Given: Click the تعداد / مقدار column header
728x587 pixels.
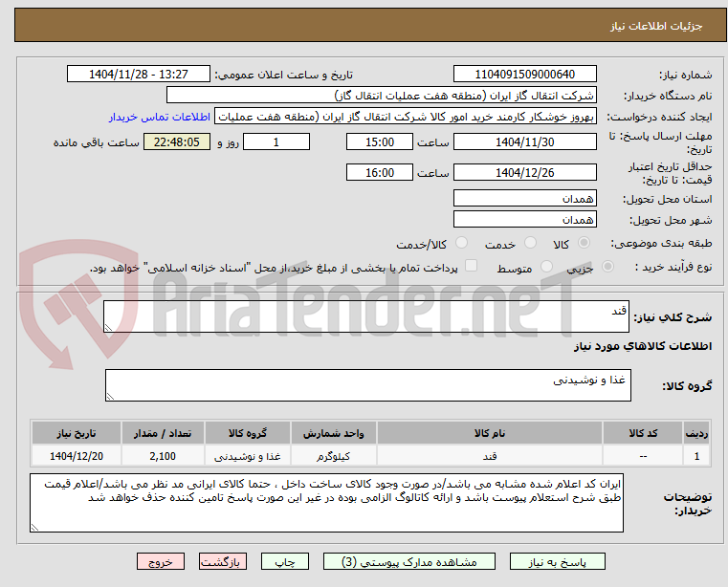Looking at the screenshot, I should pyautogui.click(x=163, y=433).
